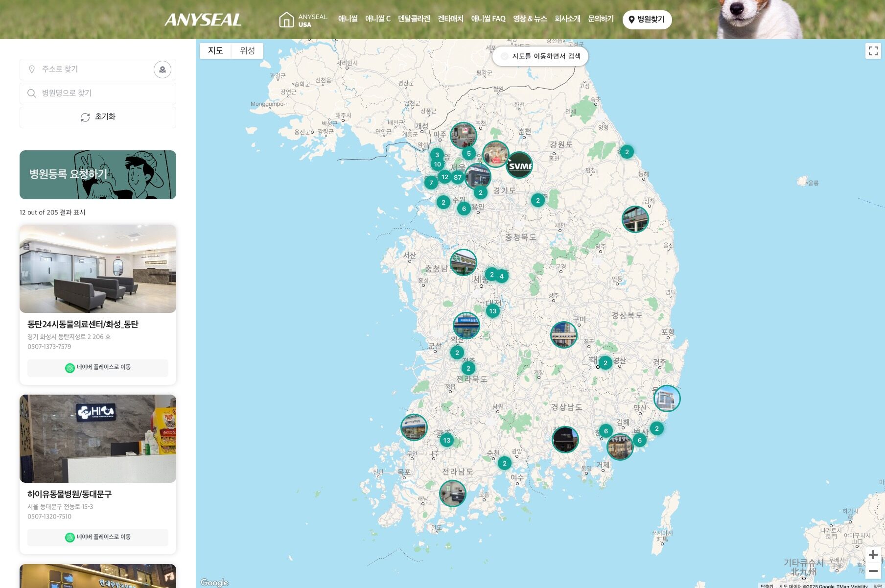Image resolution: width=885 pixels, height=588 pixels.
Task: Open cluster marker 7 on west coast
Action: click(x=431, y=183)
